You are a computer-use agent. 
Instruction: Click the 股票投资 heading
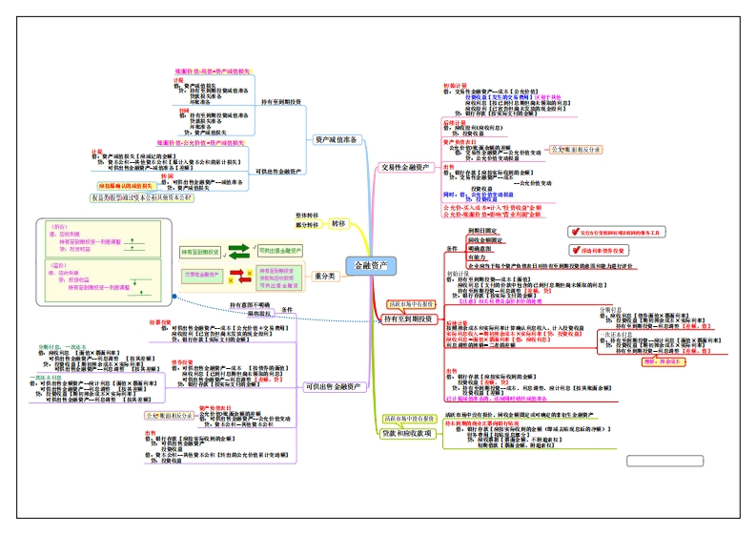(160, 322)
